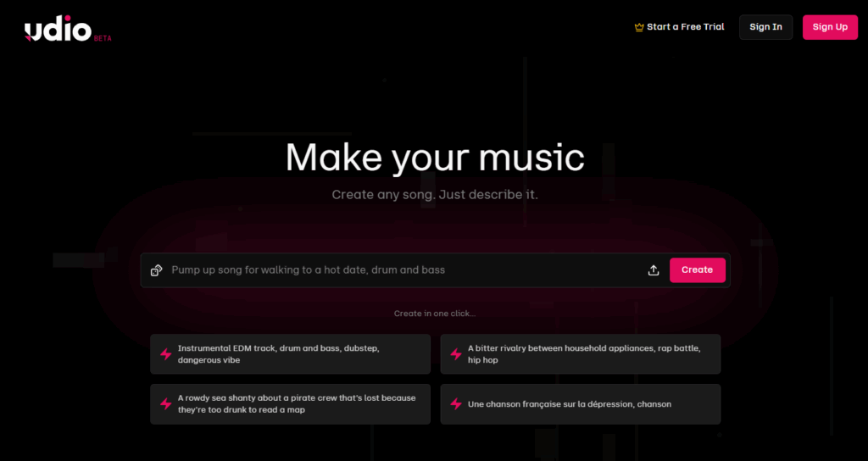Open the Start a Free Trial link
This screenshot has height=461, width=868.
[685, 27]
